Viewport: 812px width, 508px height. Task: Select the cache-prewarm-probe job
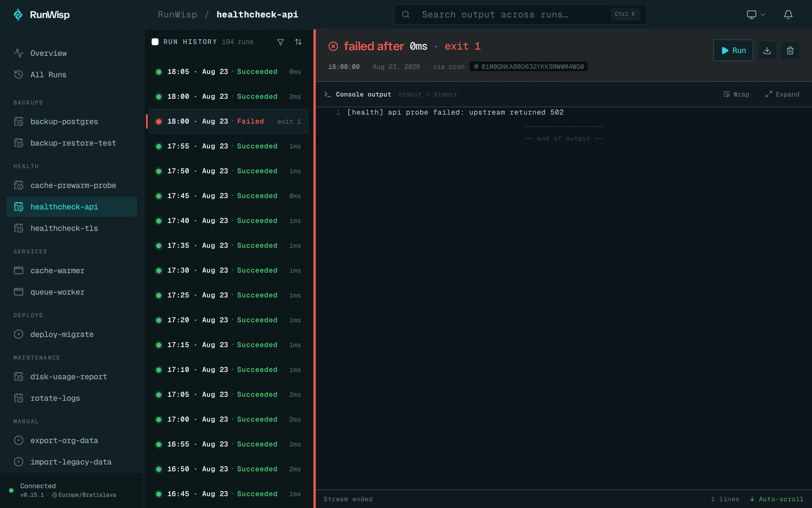click(x=72, y=185)
